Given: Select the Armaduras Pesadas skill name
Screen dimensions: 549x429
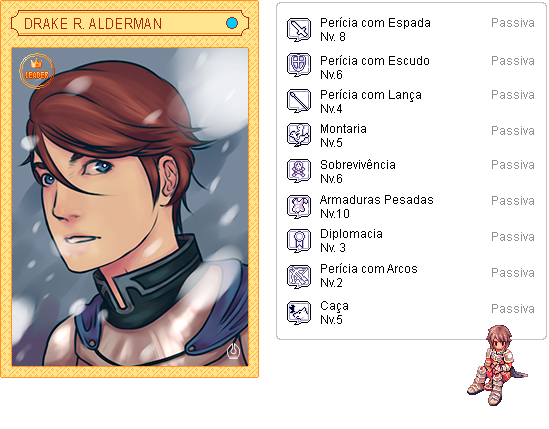Looking at the screenshot, I should [376, 200].
